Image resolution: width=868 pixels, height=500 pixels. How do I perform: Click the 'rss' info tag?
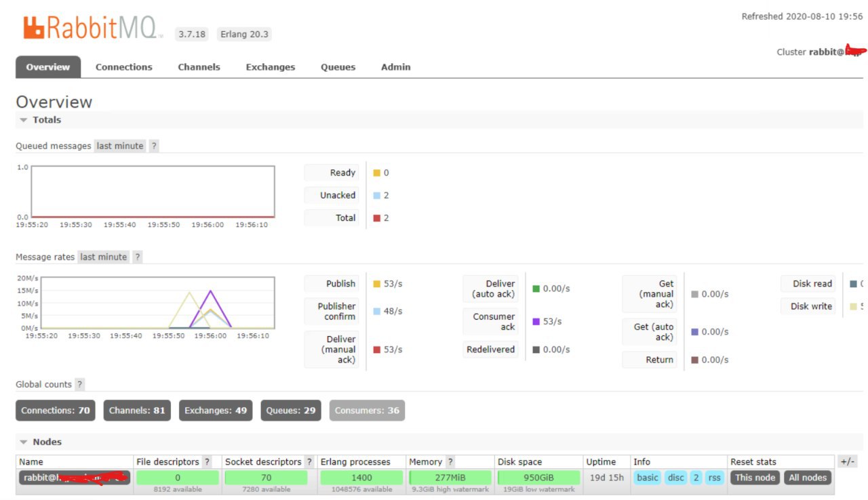click(x=715, y=478)
